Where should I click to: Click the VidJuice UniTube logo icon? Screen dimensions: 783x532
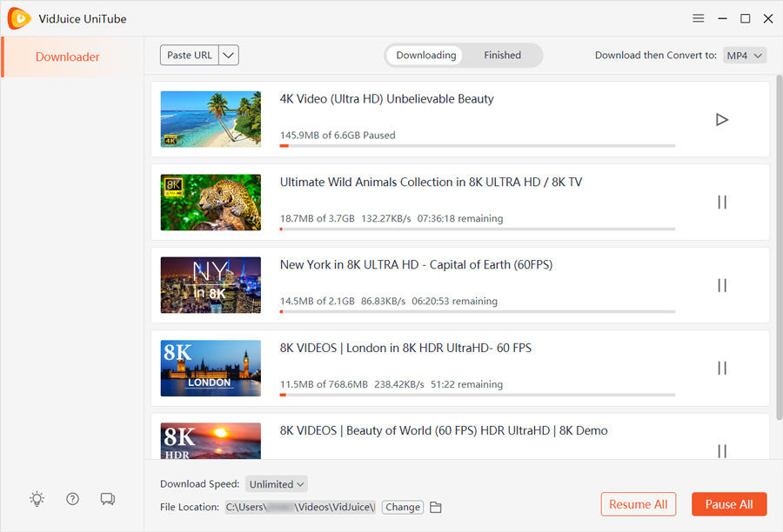coord(19,18)
